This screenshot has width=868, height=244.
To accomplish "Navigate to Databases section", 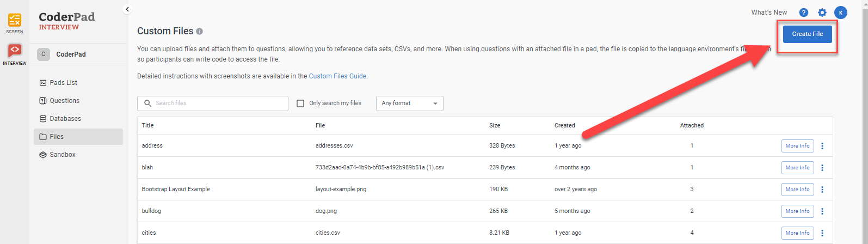I will coord(65,119).
